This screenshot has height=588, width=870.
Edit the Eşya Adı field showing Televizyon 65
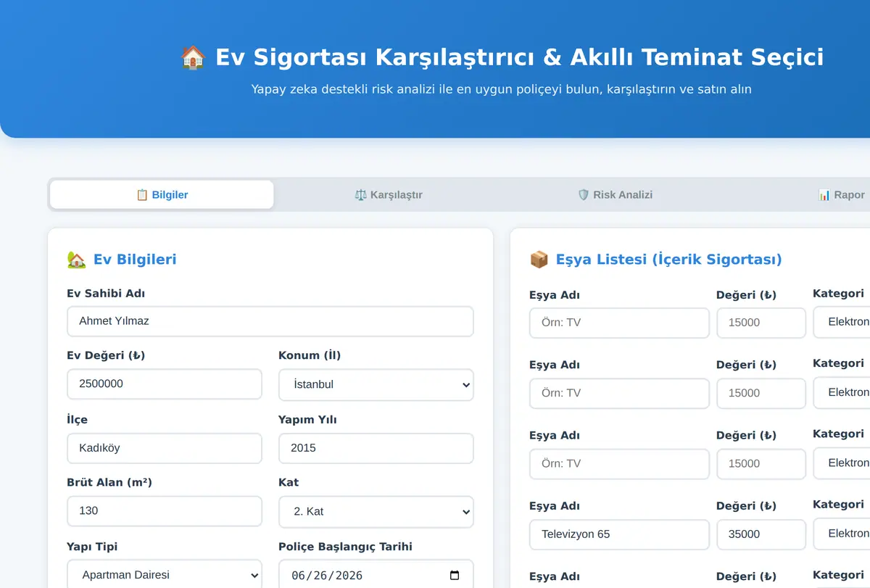coord(619,534)
